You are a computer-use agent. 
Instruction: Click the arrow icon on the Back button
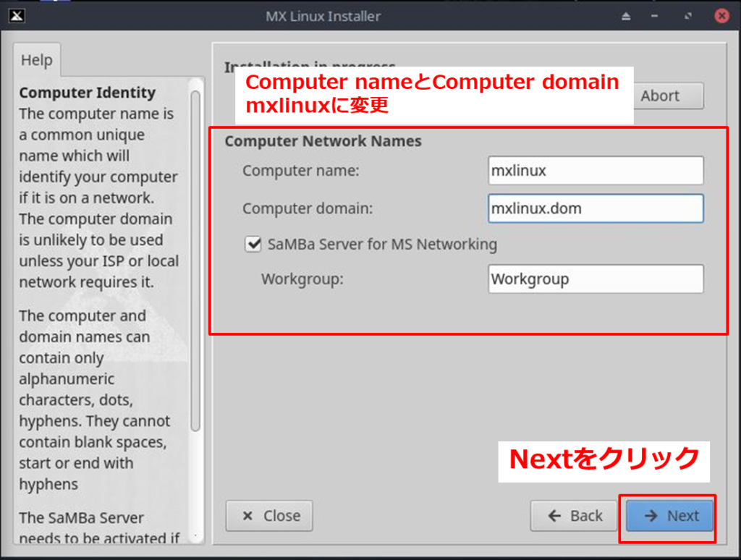click(x=555, y=516)
